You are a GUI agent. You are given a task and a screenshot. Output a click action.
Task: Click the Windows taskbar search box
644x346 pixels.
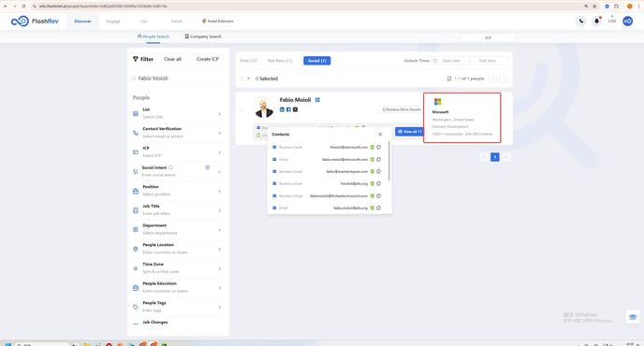coord(42,344)
